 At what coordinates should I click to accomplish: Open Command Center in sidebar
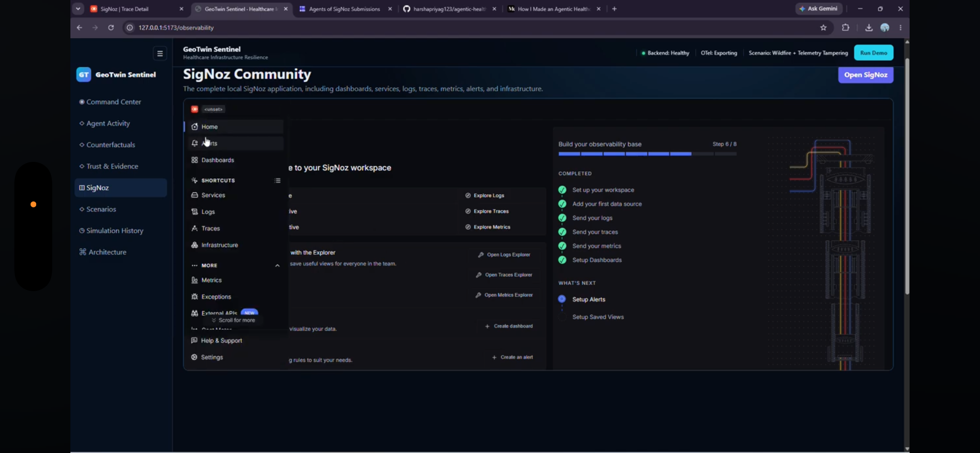(121, 102)
